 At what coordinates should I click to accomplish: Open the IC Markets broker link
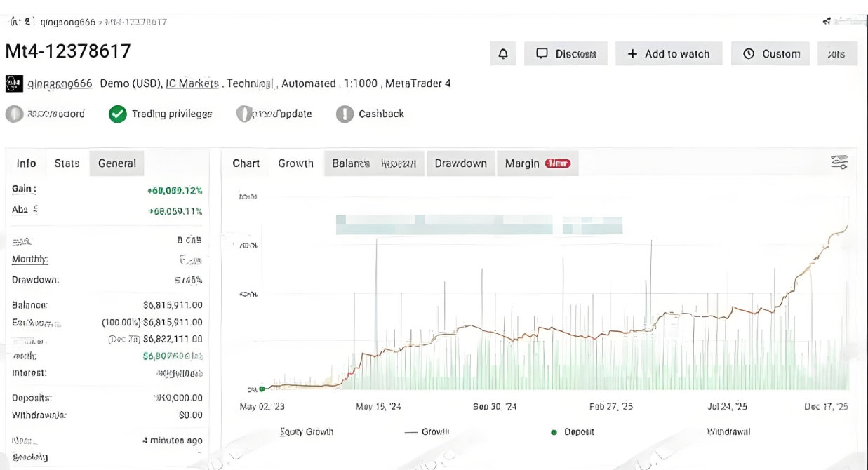pos(192,83)
